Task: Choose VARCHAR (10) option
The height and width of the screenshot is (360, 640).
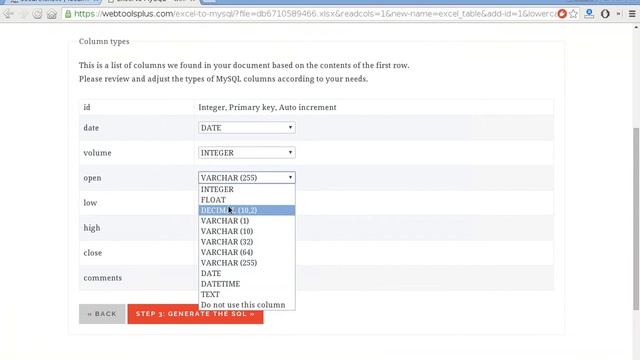Action: [247, 231]
